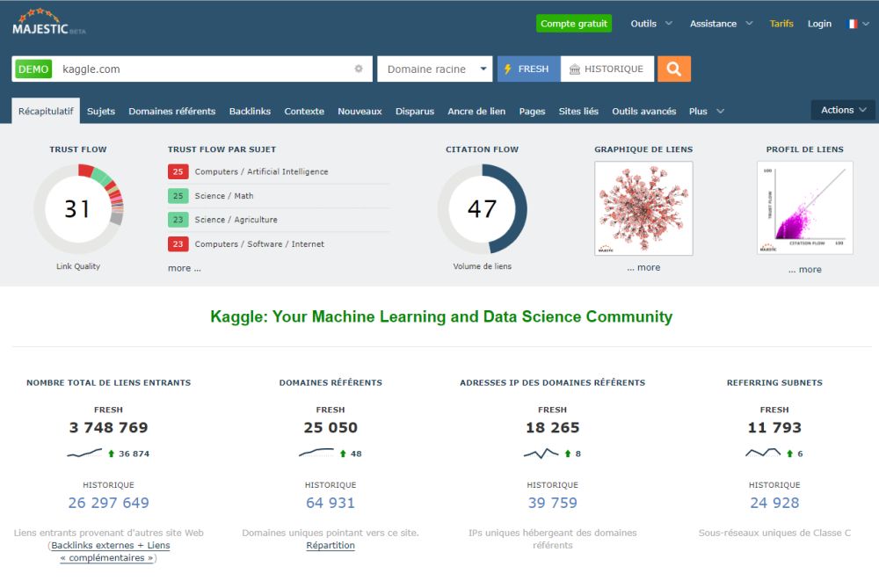Open the Actions dropdown
The width and height of the screenshot is (879, 588).
844,110
